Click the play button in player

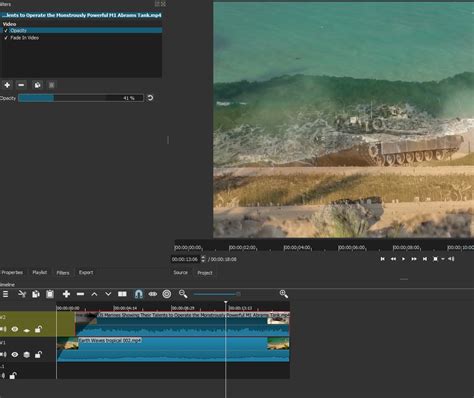tap(404, 259)
